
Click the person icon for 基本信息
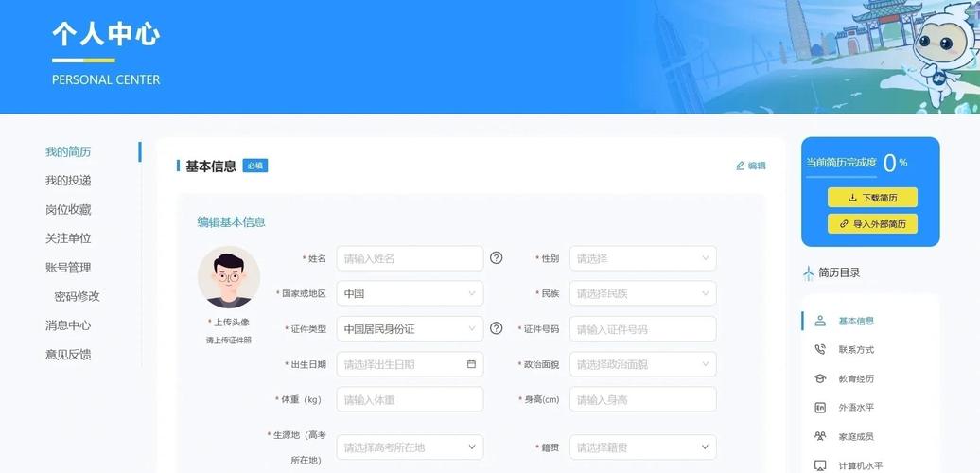[820, 321]
